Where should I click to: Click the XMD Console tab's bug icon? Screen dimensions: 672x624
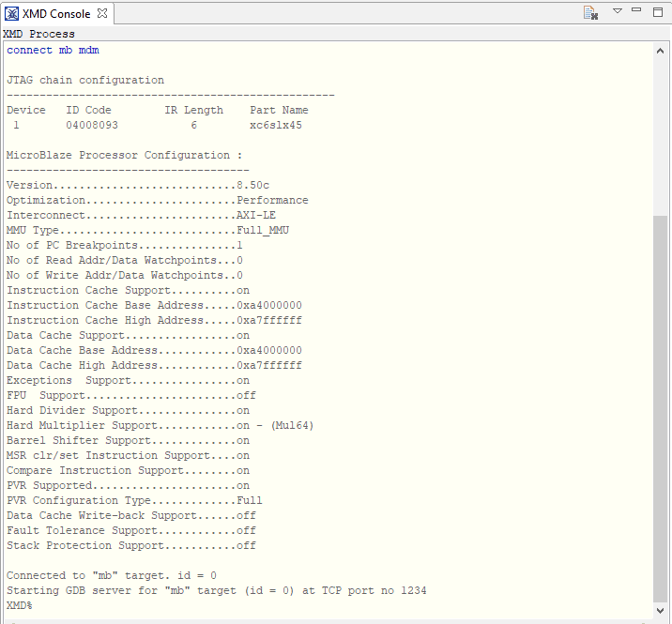(12, 13)
